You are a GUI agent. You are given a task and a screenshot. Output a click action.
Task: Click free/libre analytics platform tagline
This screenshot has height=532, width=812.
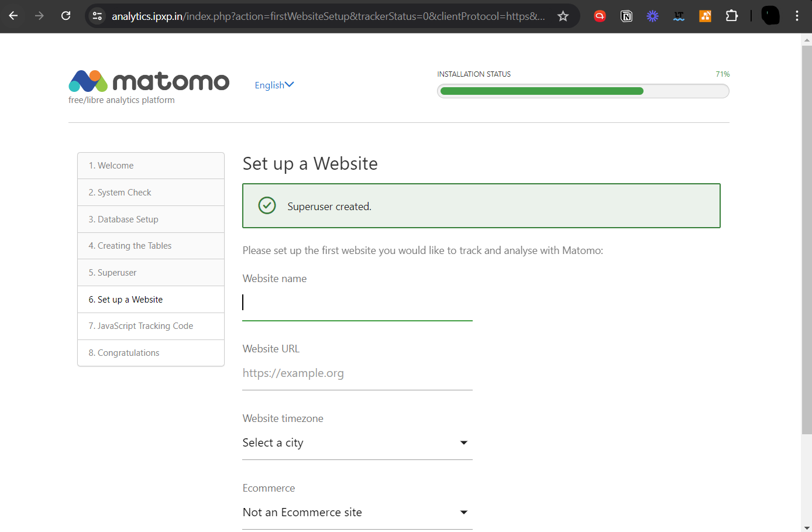122,100
